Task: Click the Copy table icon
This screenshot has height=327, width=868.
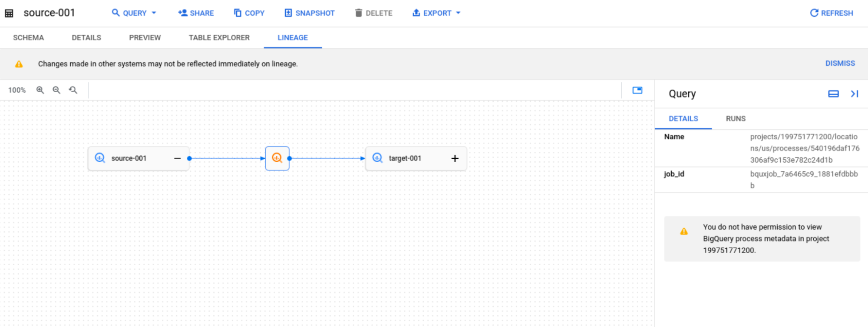Action: [x=237, y=13]
